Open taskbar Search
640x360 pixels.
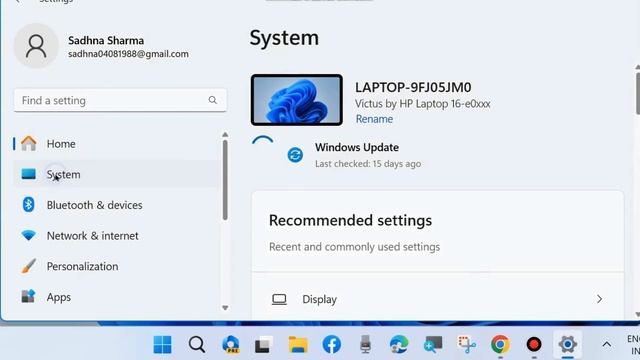click(197, 344)
